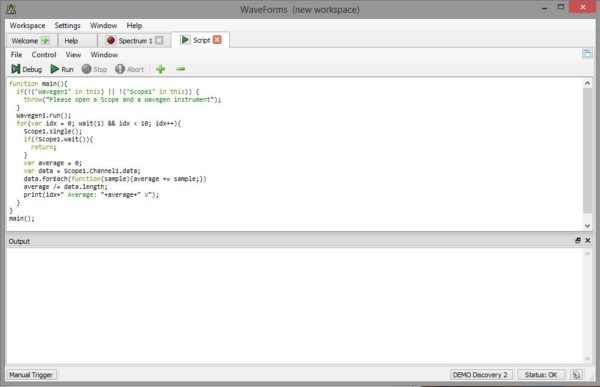600x387 pixels.
Task: Close the Output panel
Action: (588, 240)
